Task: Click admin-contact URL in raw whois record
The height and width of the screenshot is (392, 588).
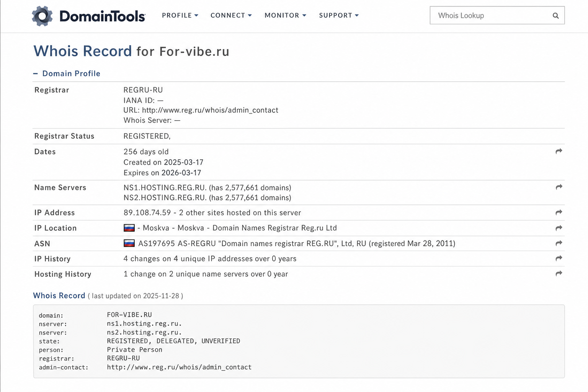Action: tap(179, 367)
